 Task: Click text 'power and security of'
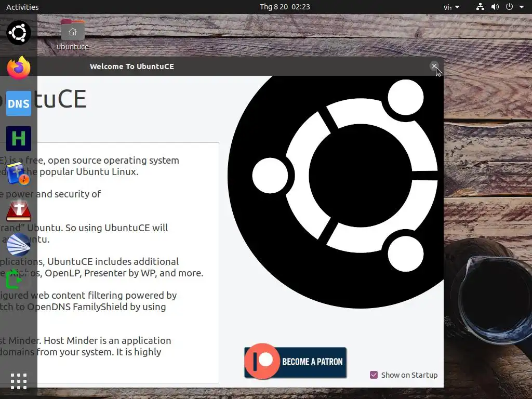click(x=54, y=194)
